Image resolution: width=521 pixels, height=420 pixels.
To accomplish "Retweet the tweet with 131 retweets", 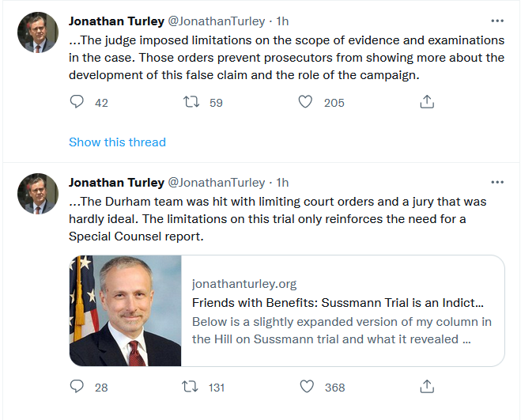I will pyautogui.click(x=191, y=387).
